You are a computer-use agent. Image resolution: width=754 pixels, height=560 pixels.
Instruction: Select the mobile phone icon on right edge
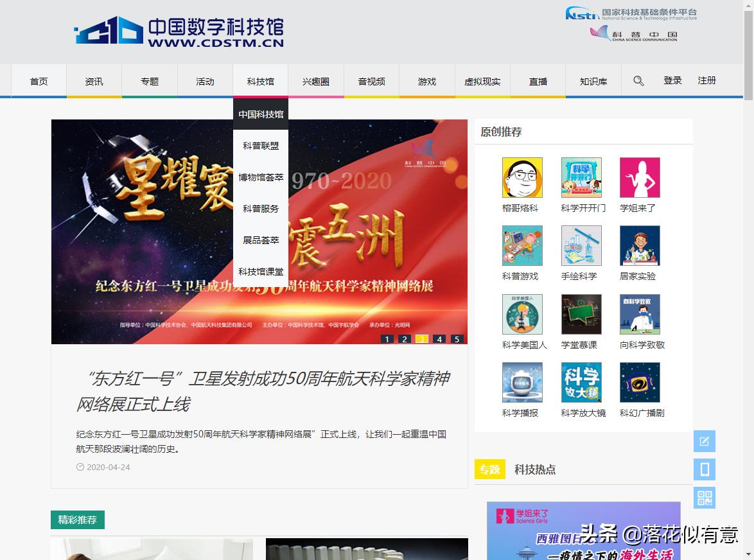click(705, 469)
